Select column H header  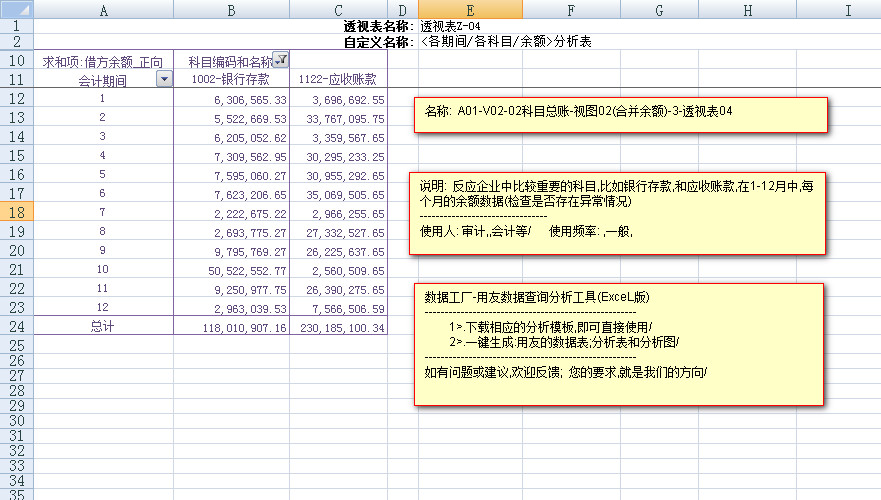pyautogui.click(x=747, y=9)
